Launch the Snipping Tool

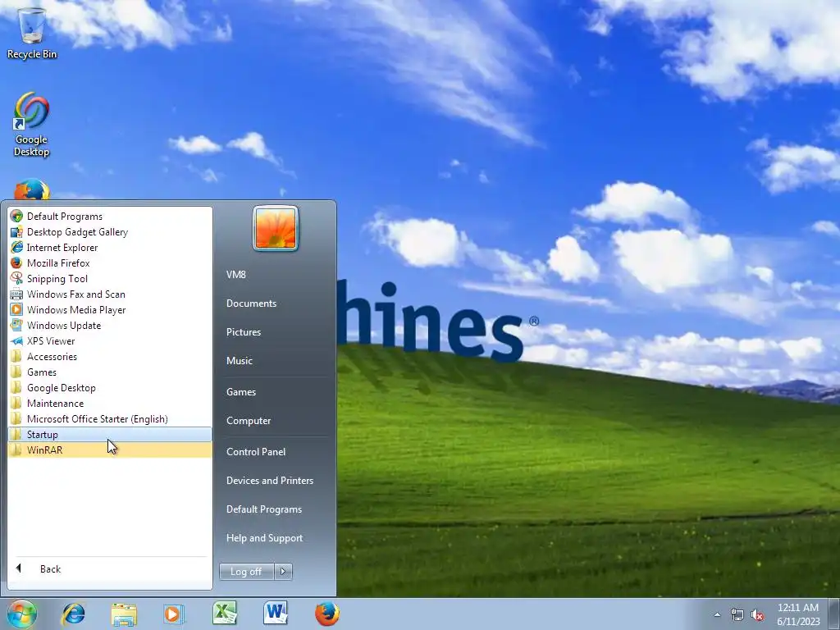click(110, 279)
